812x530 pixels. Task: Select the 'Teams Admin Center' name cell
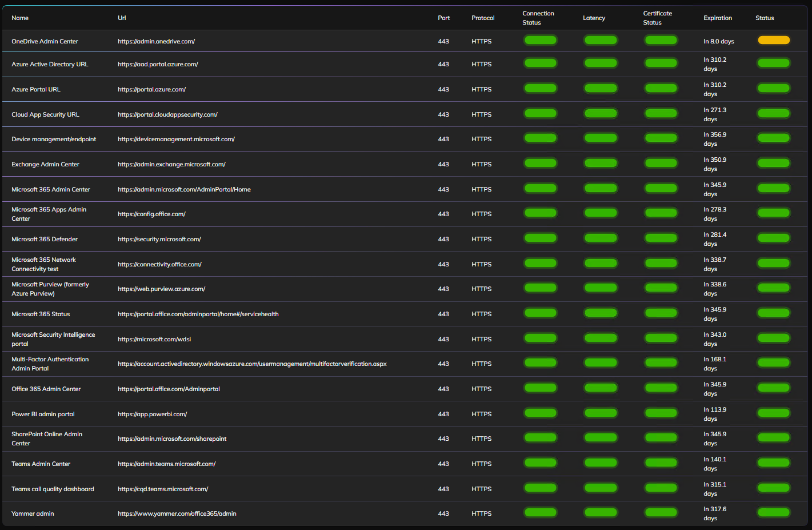coord(41,464)
